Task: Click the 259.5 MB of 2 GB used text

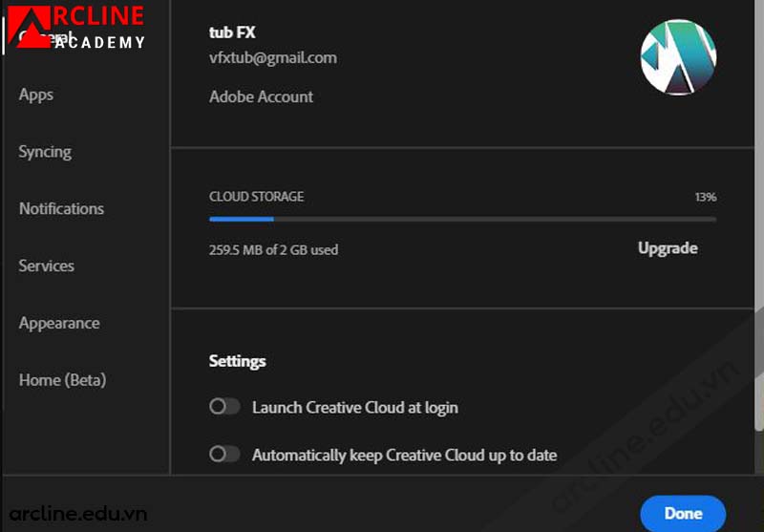Action: pyautogui.click(x=273, y=250)
